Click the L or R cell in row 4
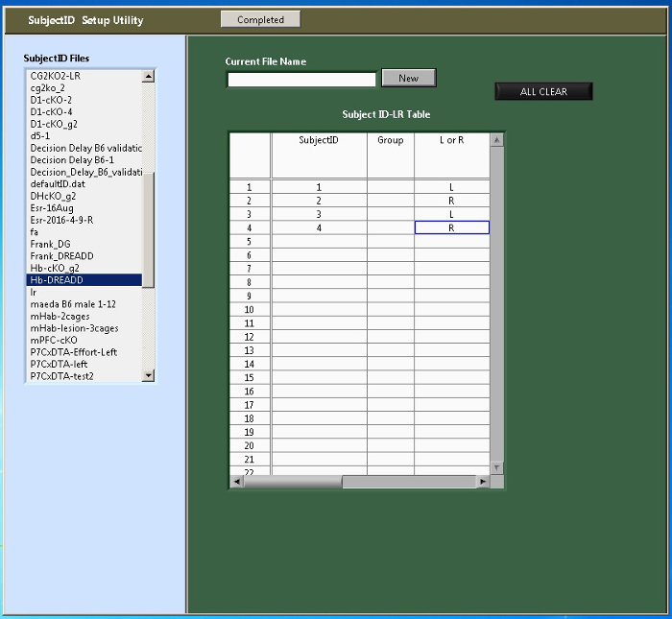 451,228
